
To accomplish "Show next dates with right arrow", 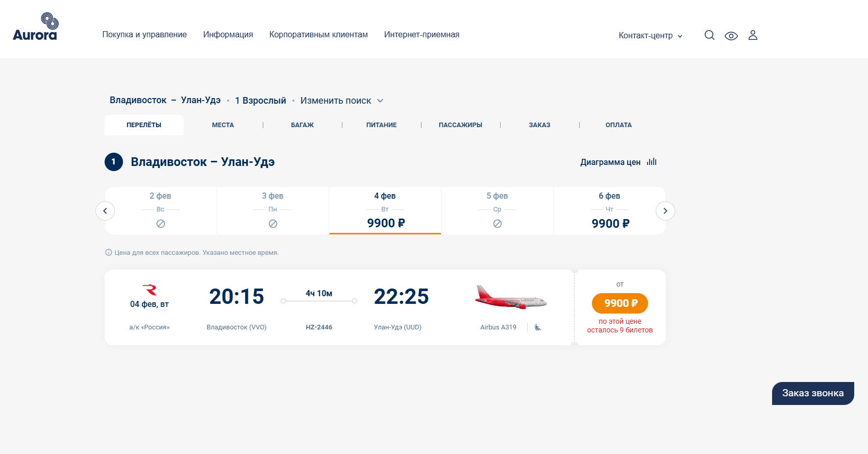I will click(x=665, y=211).
